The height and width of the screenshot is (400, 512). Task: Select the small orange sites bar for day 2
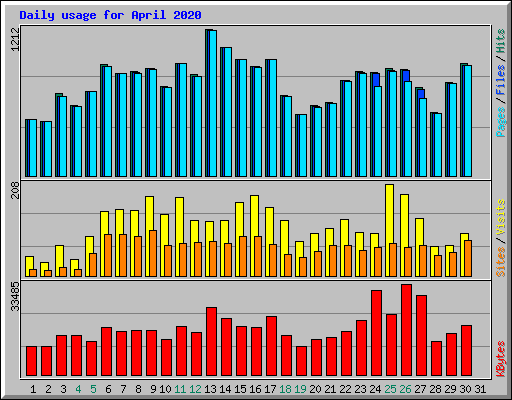(x=48, y=273)
